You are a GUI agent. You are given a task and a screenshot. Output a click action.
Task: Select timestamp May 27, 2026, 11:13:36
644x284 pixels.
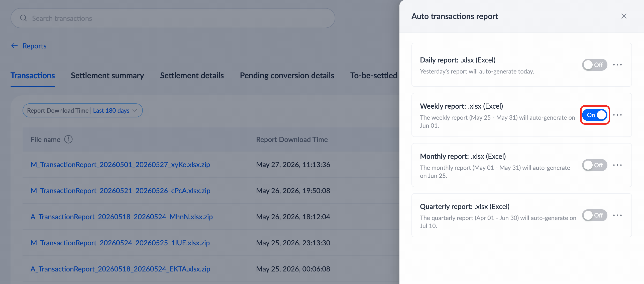293,165
